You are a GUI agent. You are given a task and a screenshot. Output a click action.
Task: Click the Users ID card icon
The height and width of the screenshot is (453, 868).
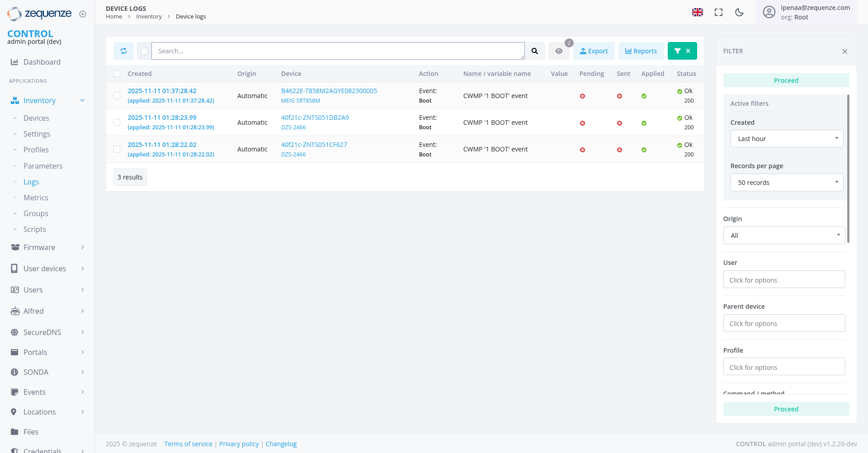tap(15, 290)
